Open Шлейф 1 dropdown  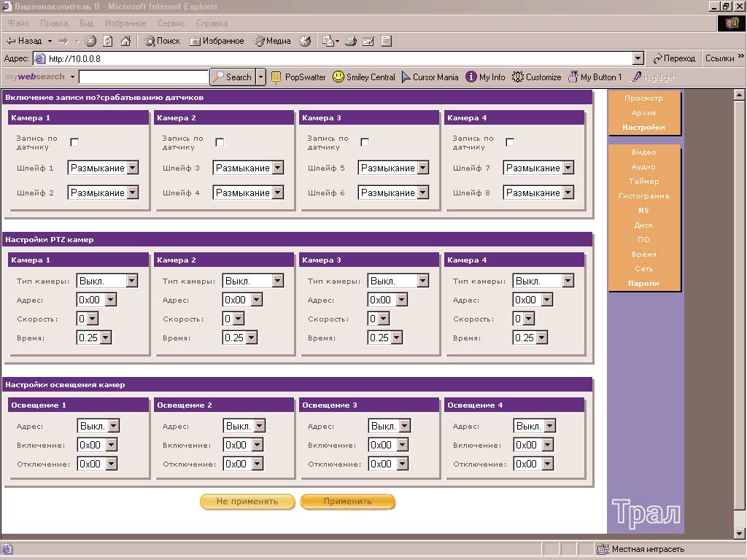coord(132,168)
